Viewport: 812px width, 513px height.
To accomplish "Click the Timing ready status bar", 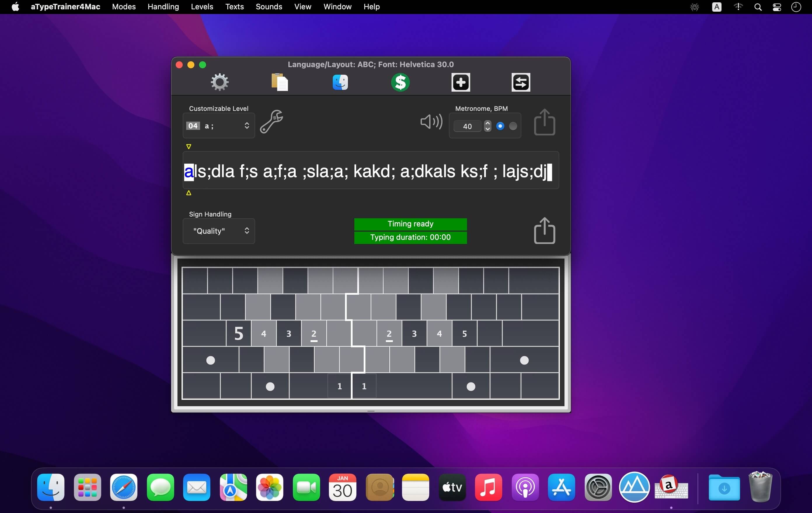I will (x=410, y=224).
